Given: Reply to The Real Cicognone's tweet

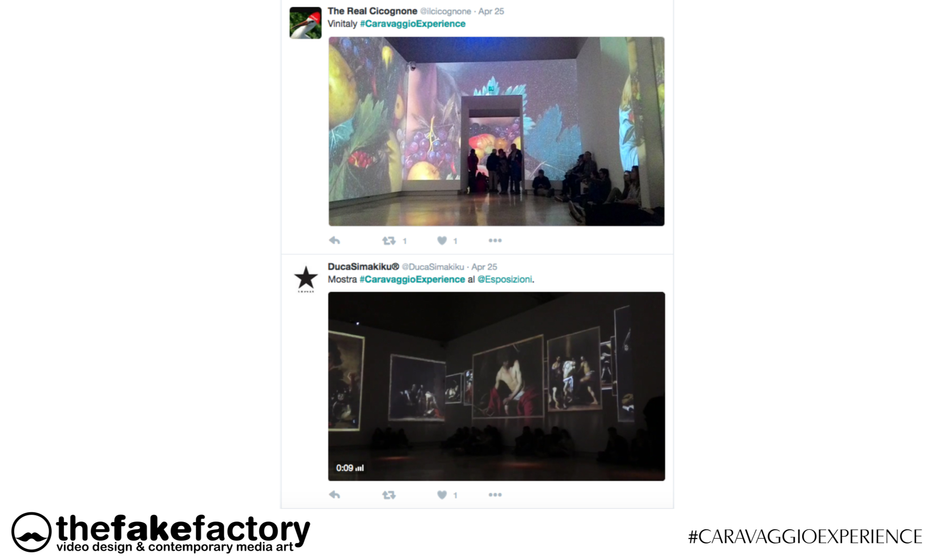Looking at the screenshot, I should click(x=335, y=241).
